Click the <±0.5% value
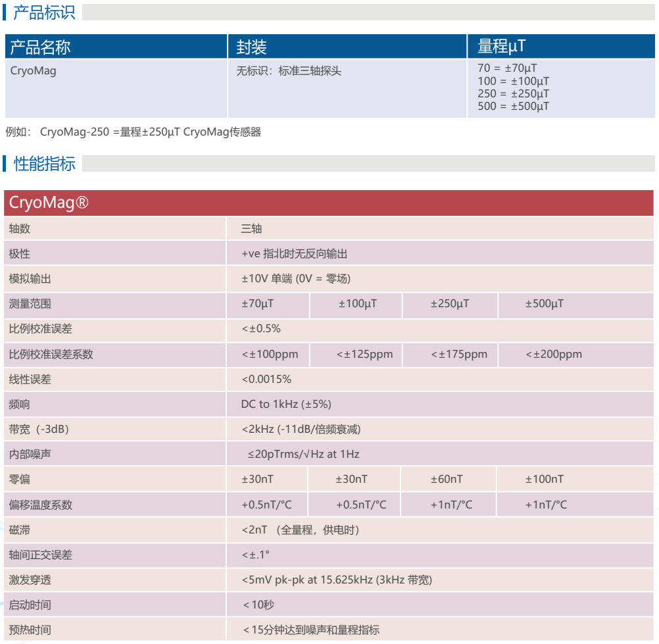The width and height of the screenshot is (659, 644). pos(261,329)
